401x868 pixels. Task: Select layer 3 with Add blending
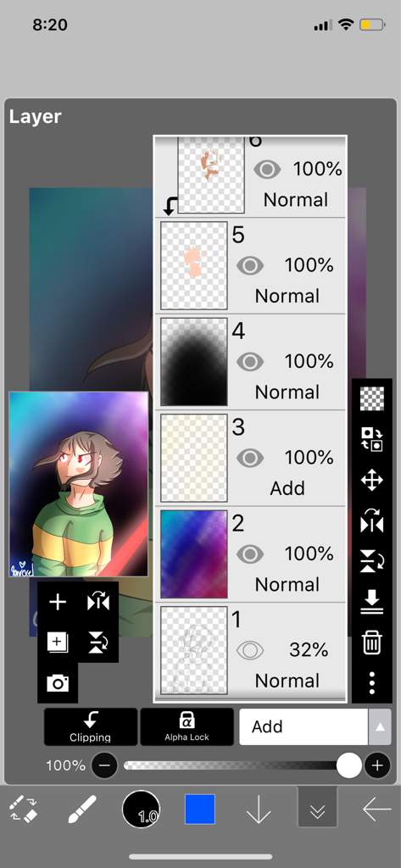(250, 459)
